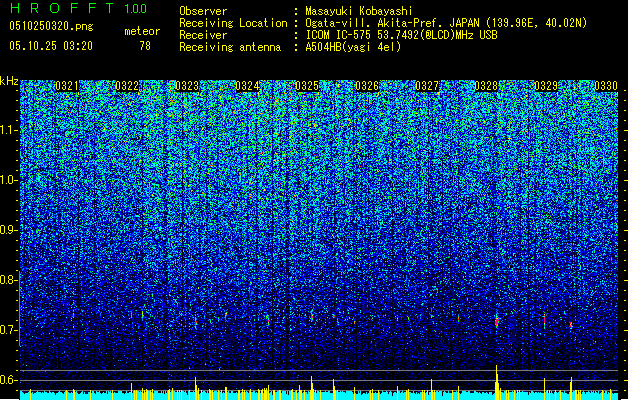Click the 1.0 kHz axis label

point(9,180)
